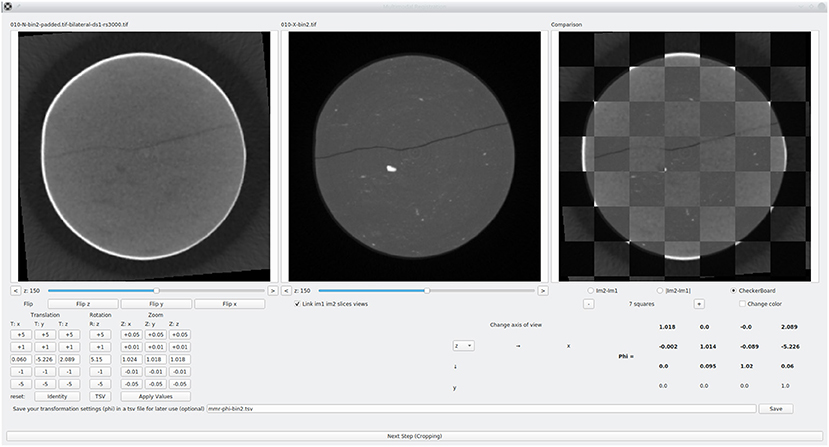
Task: Click Apply Values button
Action: tap(155, 397)
